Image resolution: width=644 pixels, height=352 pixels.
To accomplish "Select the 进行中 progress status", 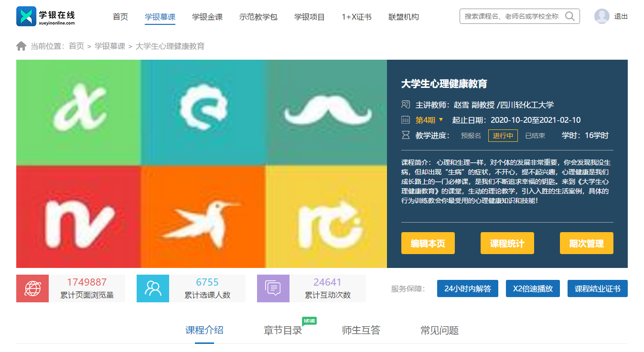I will point(503,136).
